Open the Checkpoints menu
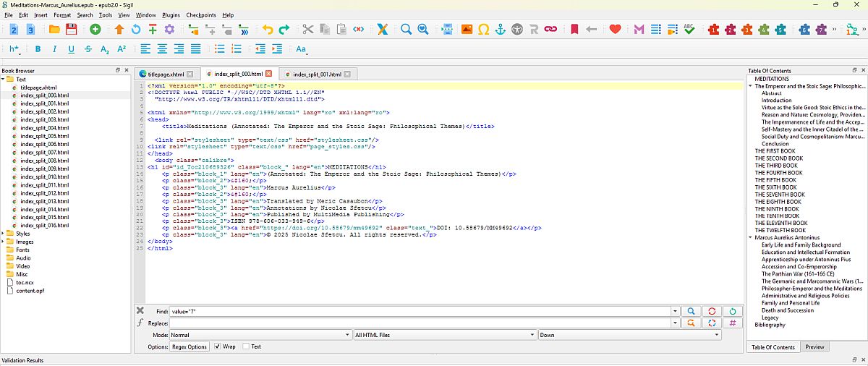The image size is (868, 366). (200, 14)
